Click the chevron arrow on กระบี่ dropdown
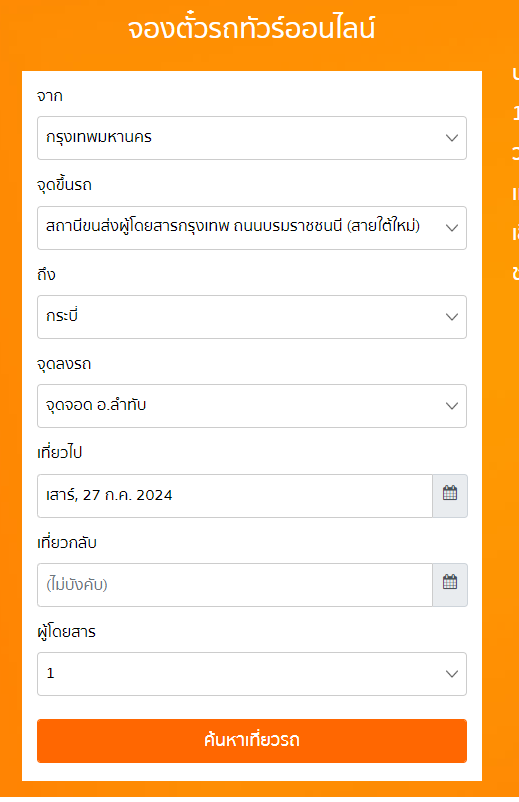 (452, 317)
